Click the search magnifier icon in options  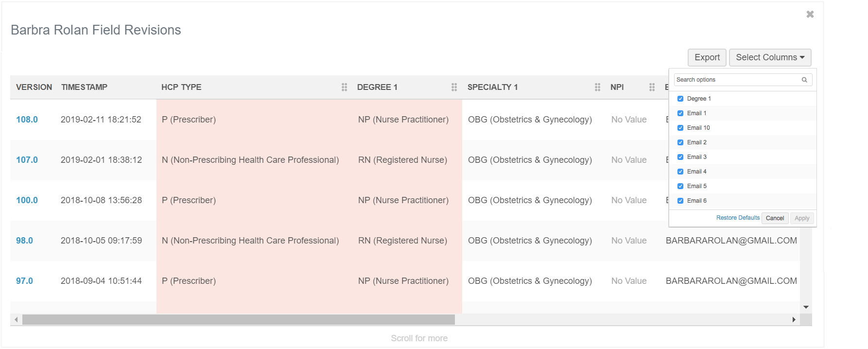pos(804,80)
